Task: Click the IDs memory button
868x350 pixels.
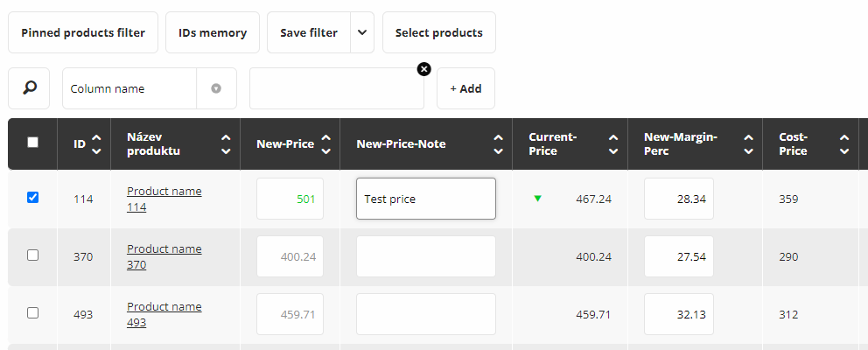Action: pos(213,32)
